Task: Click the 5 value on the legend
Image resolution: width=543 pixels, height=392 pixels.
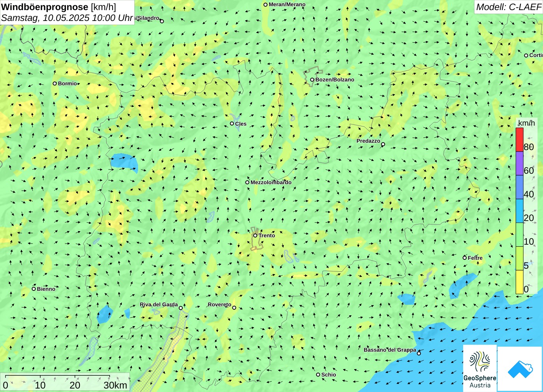Action: click(526, 266)
